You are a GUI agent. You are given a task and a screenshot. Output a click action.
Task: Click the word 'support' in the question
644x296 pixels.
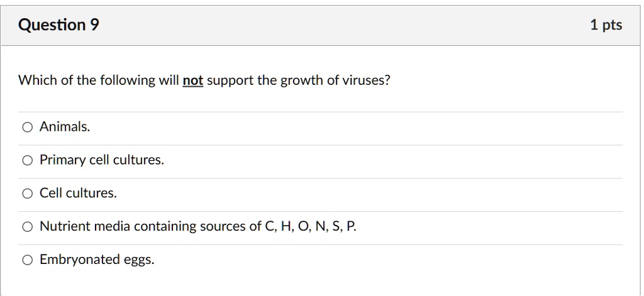pos(229,81)
